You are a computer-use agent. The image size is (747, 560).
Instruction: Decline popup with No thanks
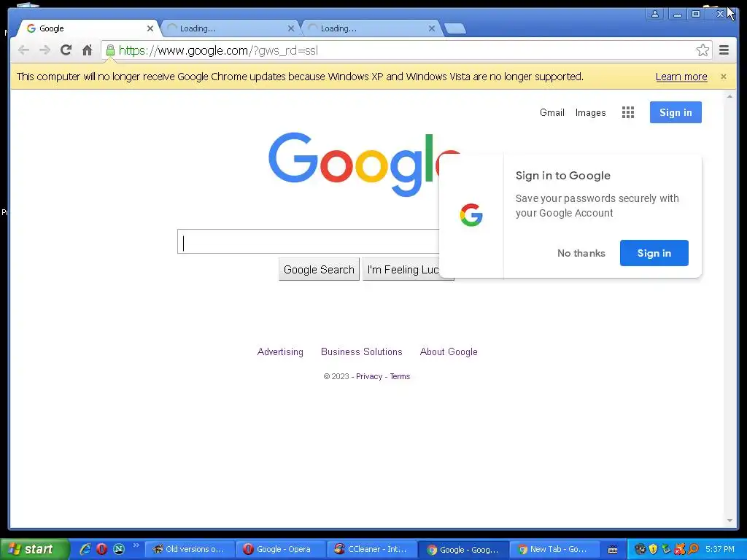581,253
